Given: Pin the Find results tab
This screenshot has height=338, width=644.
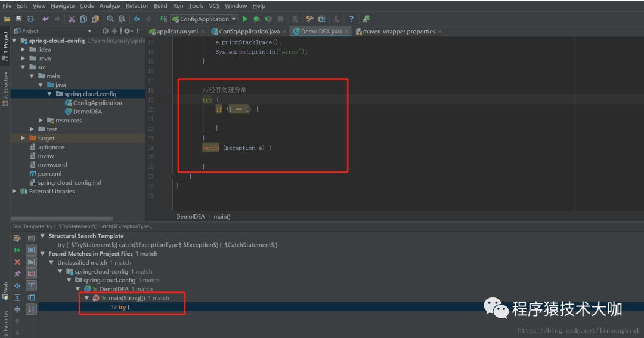Looking at the screenshot, I should click(17, 274).
